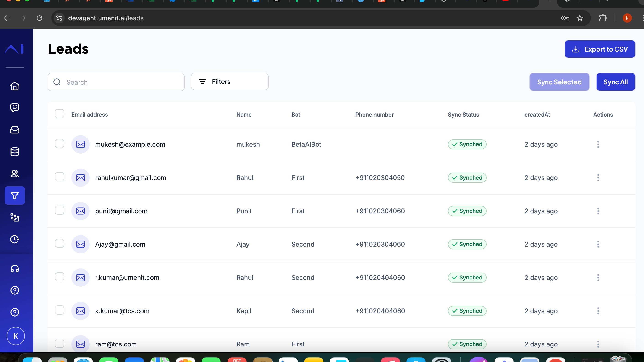Screen dimensions: 644x362
Task: Select checkbox for punit@gmail.com lead
Action: 60,210
